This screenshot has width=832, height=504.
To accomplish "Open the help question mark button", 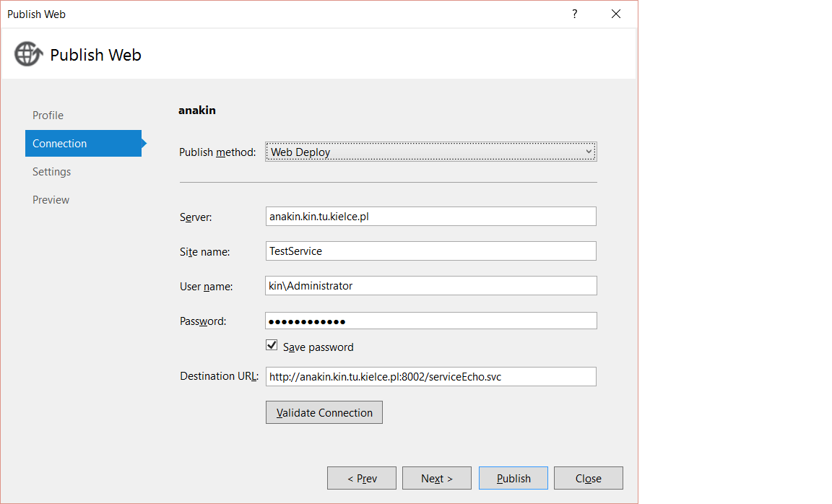I will pos(575,14).
